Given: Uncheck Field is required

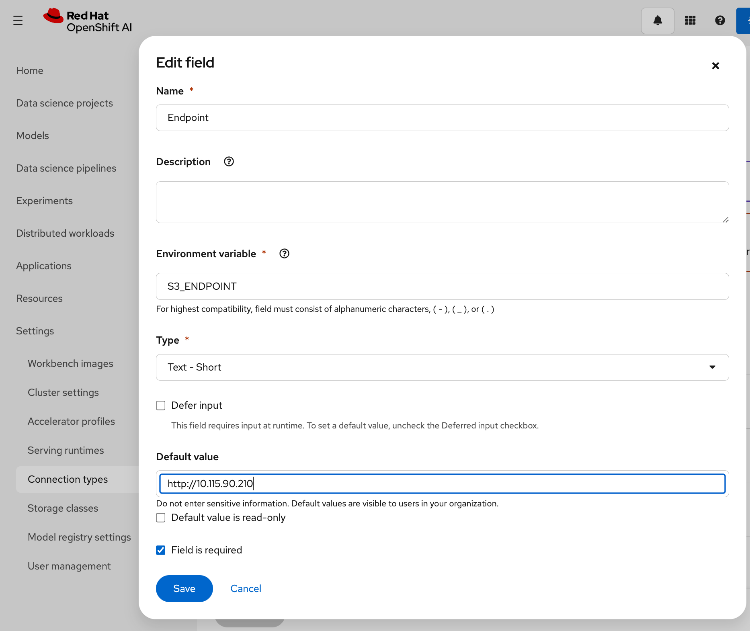Looking at the screenshot, I should pyautogui.click(x=161, y=550).
